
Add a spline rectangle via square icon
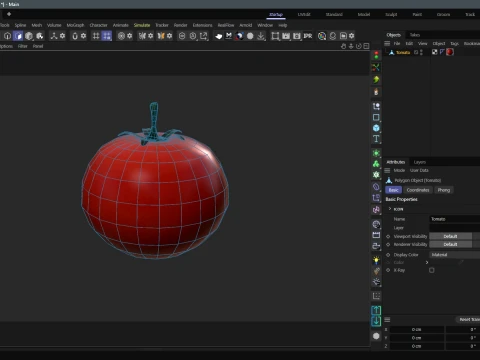click(x=376, y=117)
